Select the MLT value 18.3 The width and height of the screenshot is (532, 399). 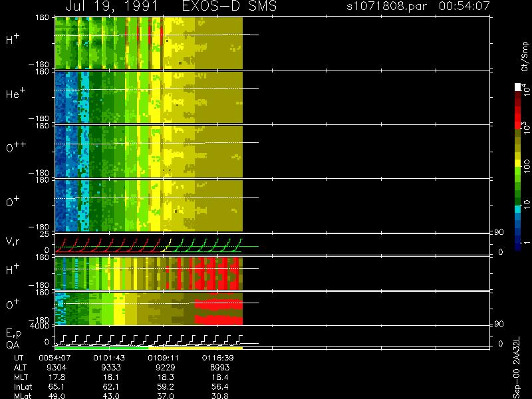[x=165, y=377]
